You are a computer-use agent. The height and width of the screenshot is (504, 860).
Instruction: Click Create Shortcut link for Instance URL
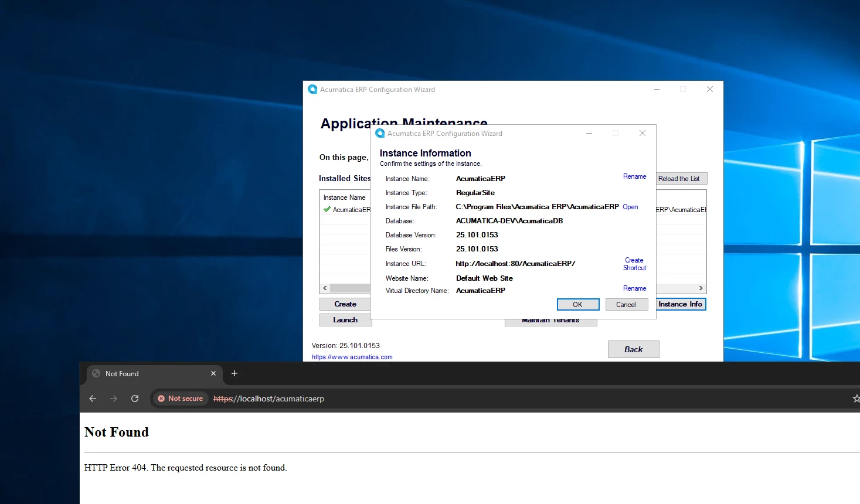pyautogui.click(x=634, y=264)
